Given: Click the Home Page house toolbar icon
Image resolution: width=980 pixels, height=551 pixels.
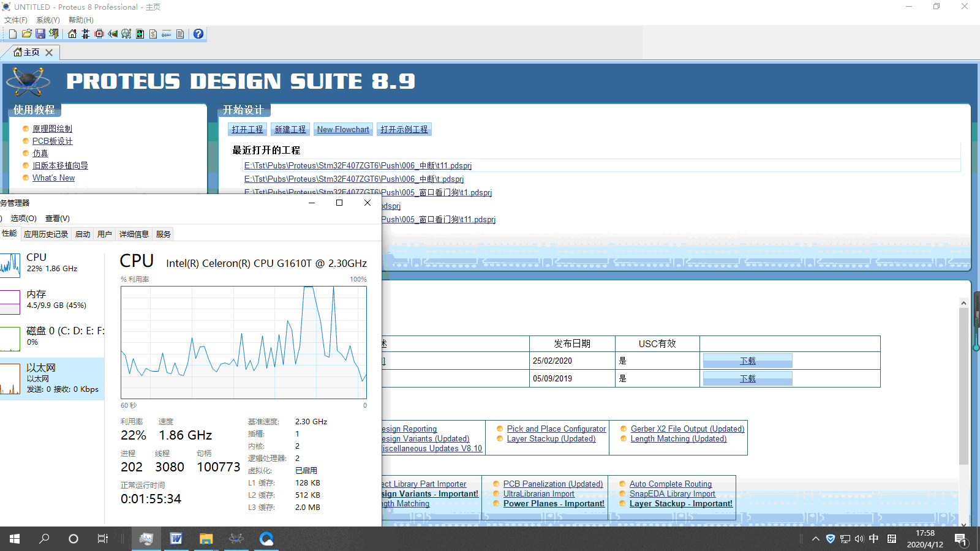Looking at the screenshot, I should 72,34.
